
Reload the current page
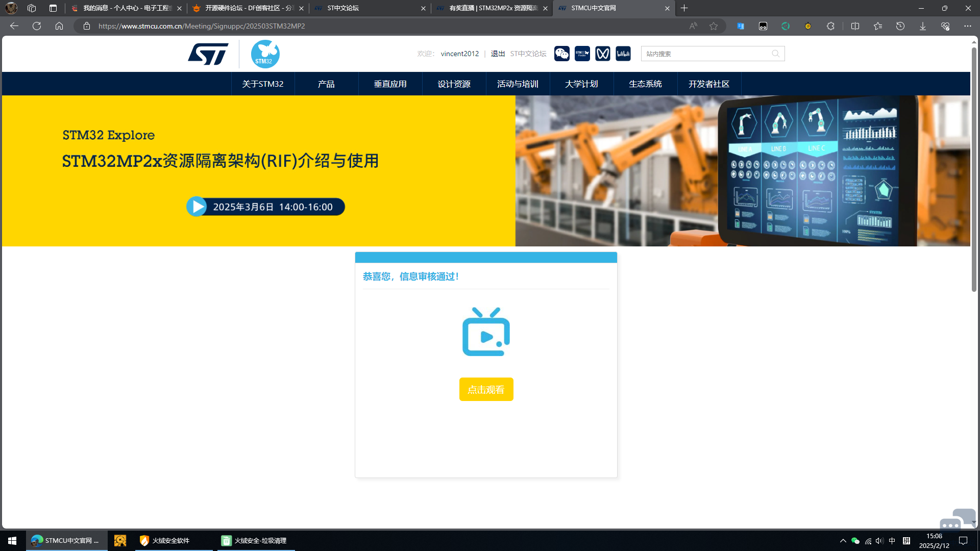(x=37, y=26)
